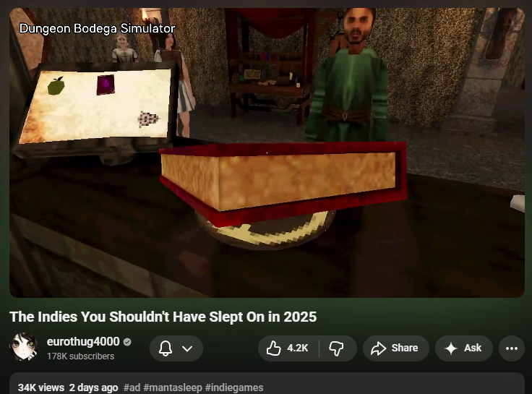This screenshot has height=394, width=532.
Task: Click the Share arrow icon
Action: point(378,348)
